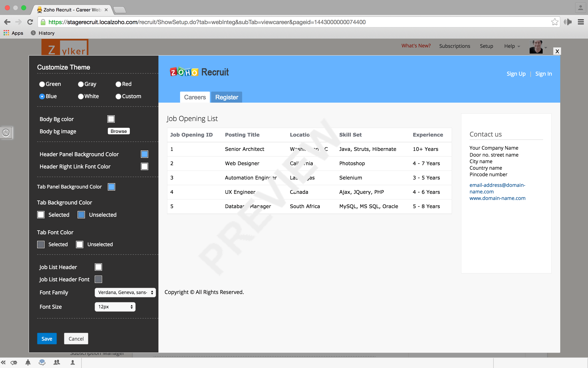Screen dimensions: 588x368
Task: Open the user avatar menu
Action: pos(538,47)
